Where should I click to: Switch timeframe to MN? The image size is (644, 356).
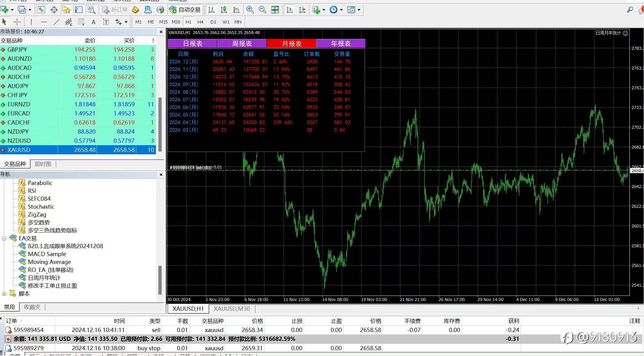click(238, 22)
